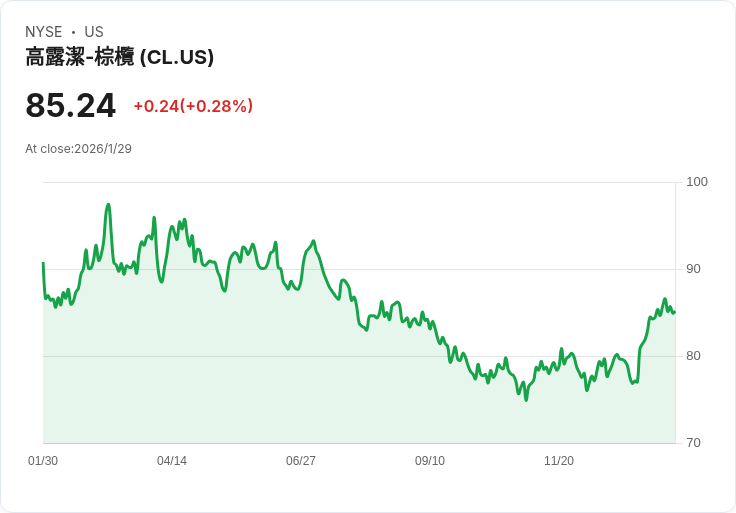Click the lowest trough of the price line
The image size is (736, 513).
[526, 400]
